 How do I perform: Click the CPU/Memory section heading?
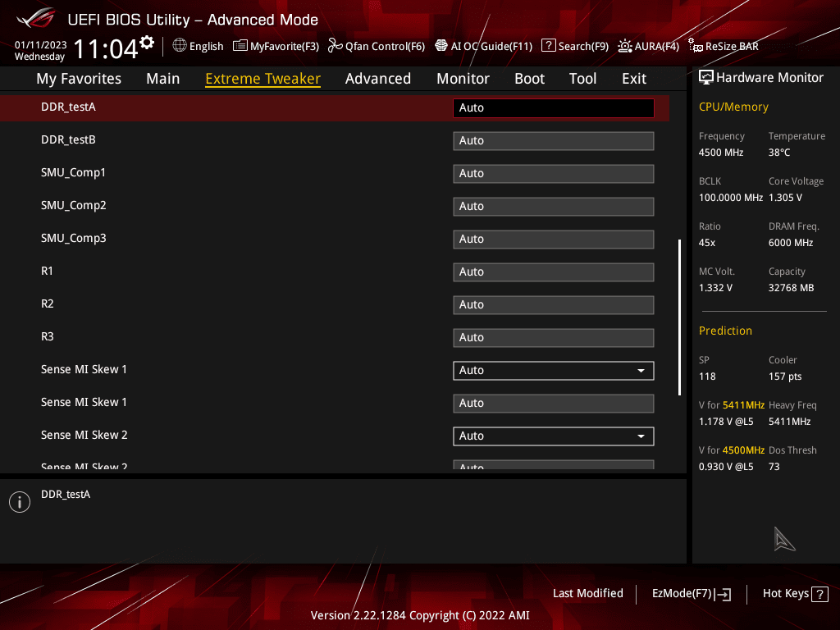733,107
